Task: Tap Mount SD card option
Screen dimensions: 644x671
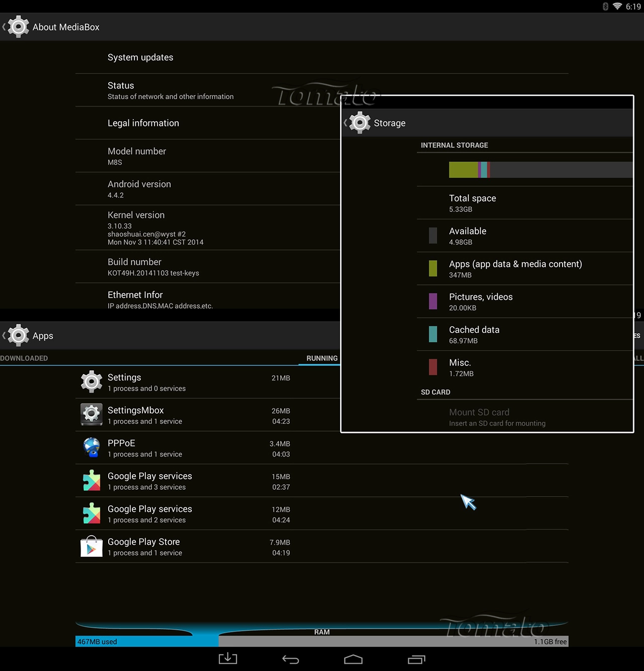Action: pos(525,417)
